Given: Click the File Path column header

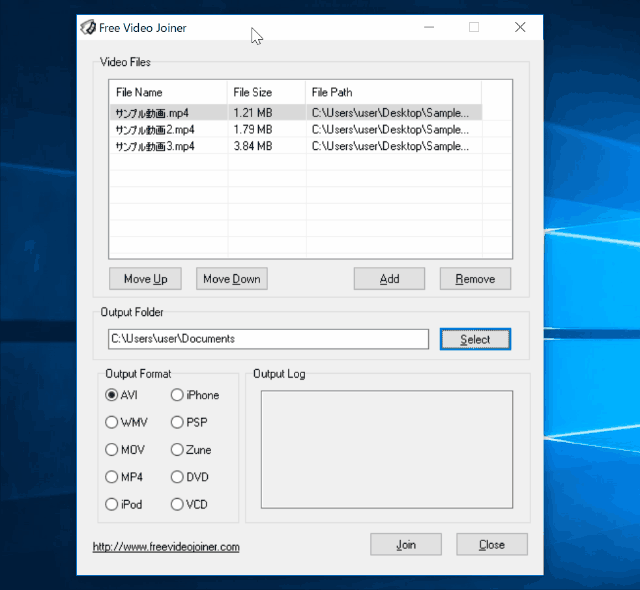Looking at the screenshot, I should pos(393,92).
